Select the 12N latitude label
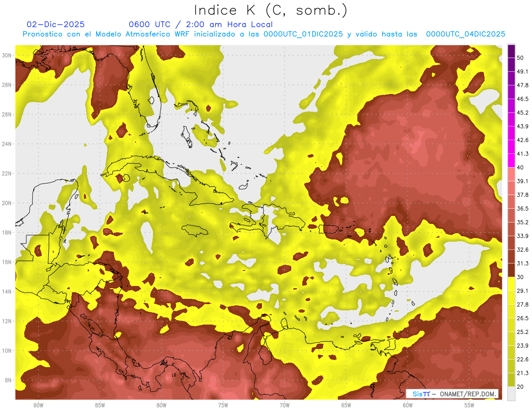This screenshot has height=411, width=532. tap(7, 321)
